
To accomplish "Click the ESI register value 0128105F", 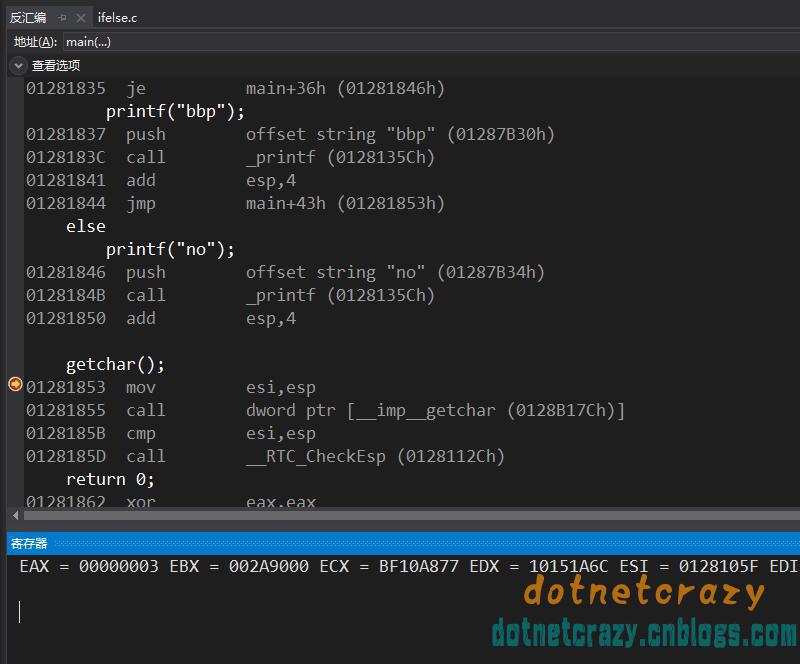I will click(718, 567).
